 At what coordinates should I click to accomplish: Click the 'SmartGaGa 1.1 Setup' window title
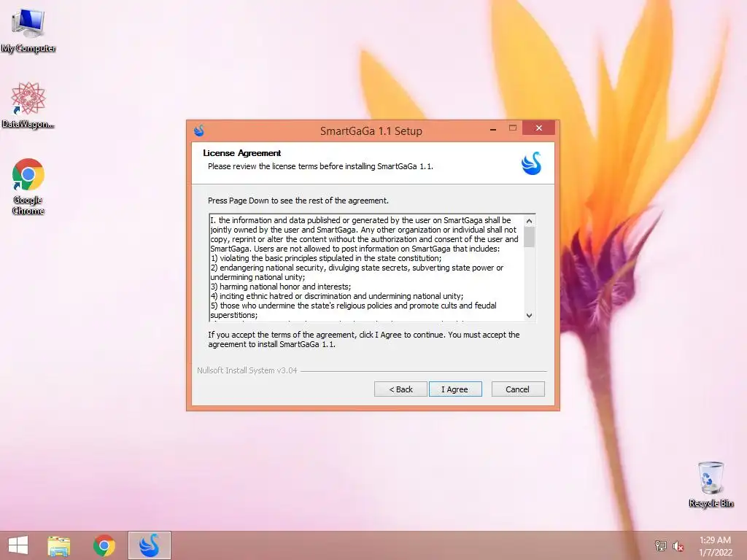point(371,131)
